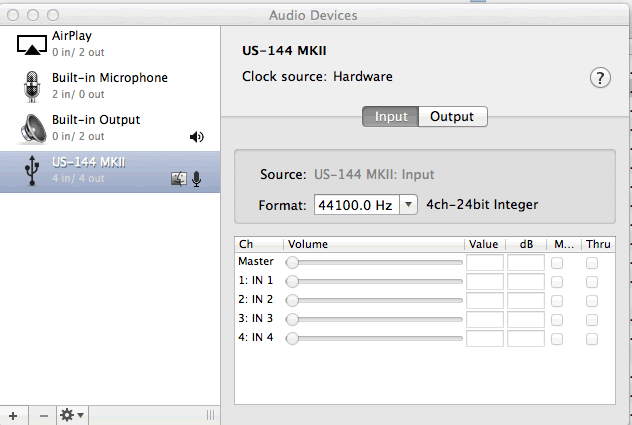The width and height of the screenshot is (632, 425).
Task: Click the sample rate field showing 44100.0 Hz
Action: 357,205
